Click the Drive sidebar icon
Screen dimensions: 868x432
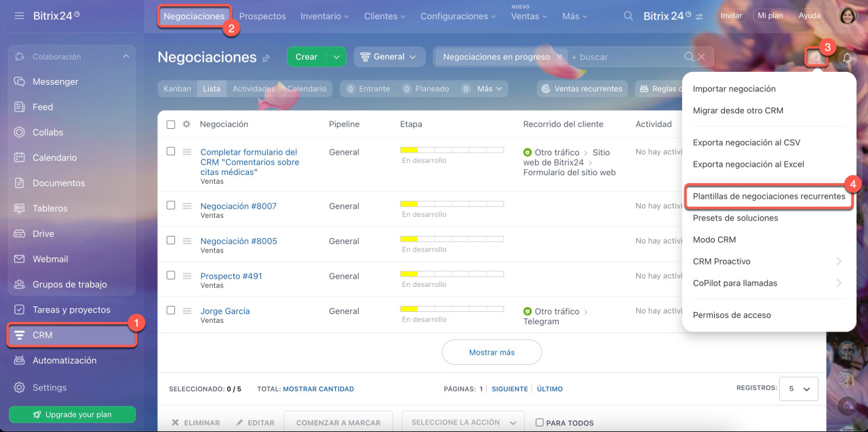click(x=20, y=234)
